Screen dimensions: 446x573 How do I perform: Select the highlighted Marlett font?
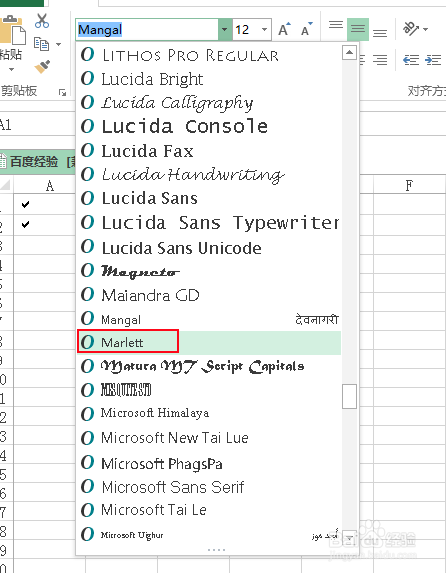point(209,342)
